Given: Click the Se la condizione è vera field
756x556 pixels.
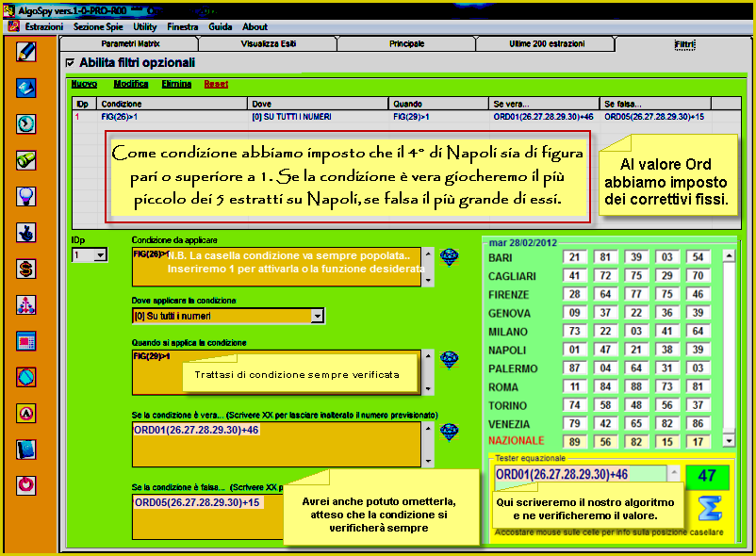Looking at the screenshot, I should click(277, 445).
